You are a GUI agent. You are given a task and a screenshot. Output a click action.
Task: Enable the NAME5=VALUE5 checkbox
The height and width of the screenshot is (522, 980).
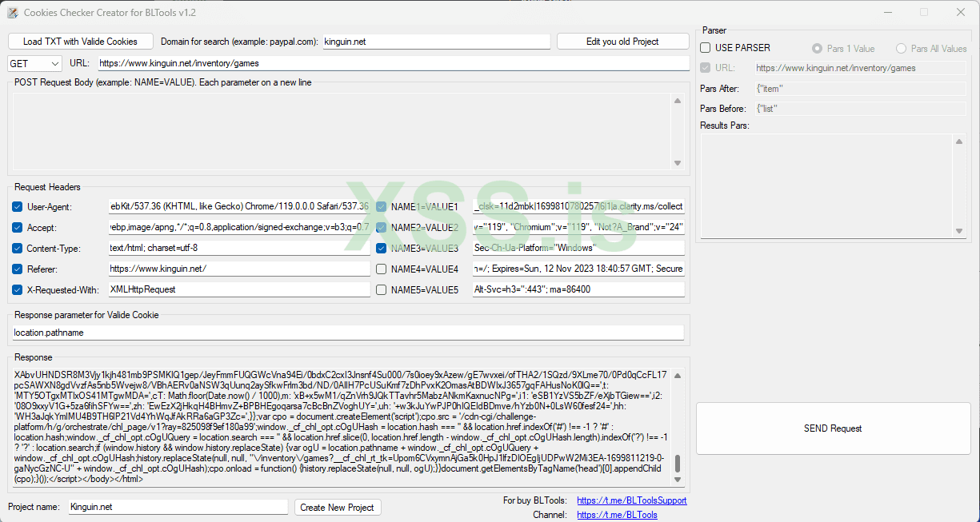click(x=382, y=290)
